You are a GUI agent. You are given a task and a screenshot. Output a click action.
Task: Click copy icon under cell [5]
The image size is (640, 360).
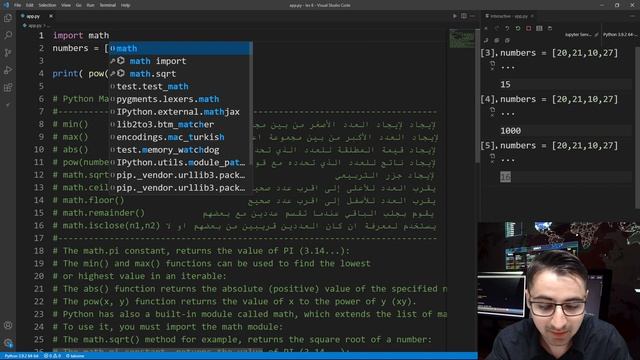tap(492, 157)
